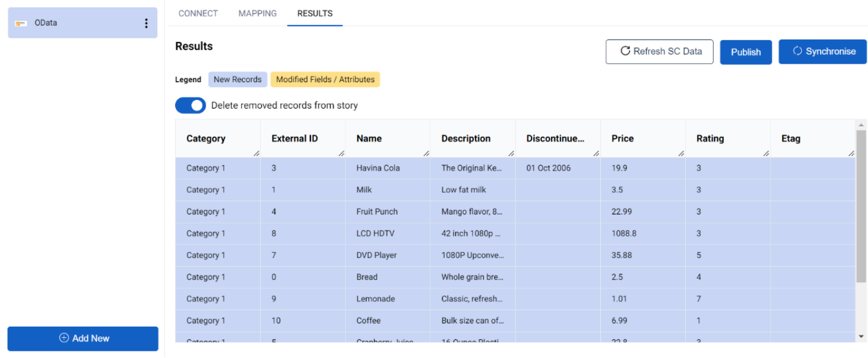Switch to the CONNECT tab
868x358 pixels.
198,13
